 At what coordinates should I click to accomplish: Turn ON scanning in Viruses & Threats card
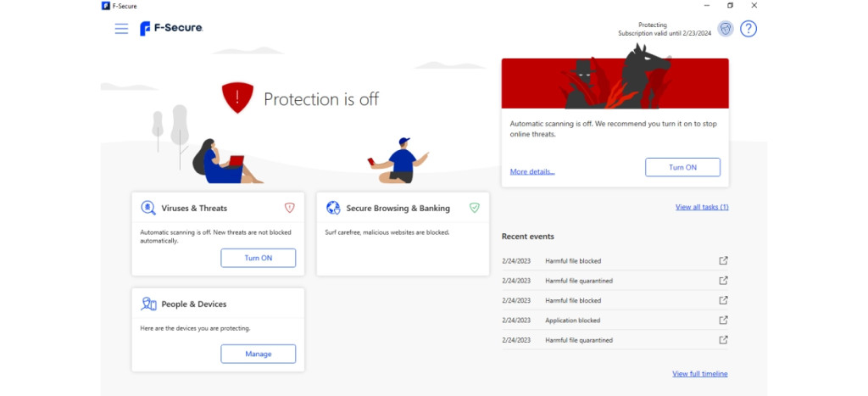(x=258, y=258)
